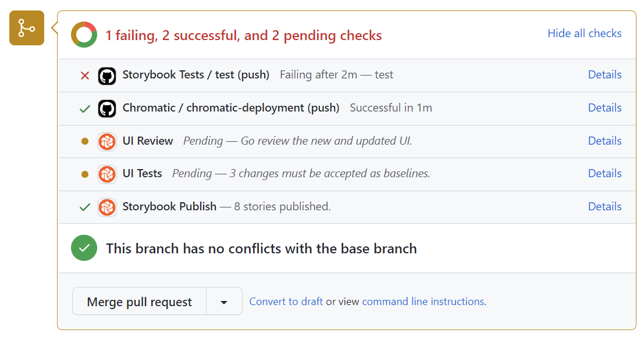The height and width of the screenshot is (337, 644).
Task: View Details of the pending UI Review
Action: click(x=604, y=141)
